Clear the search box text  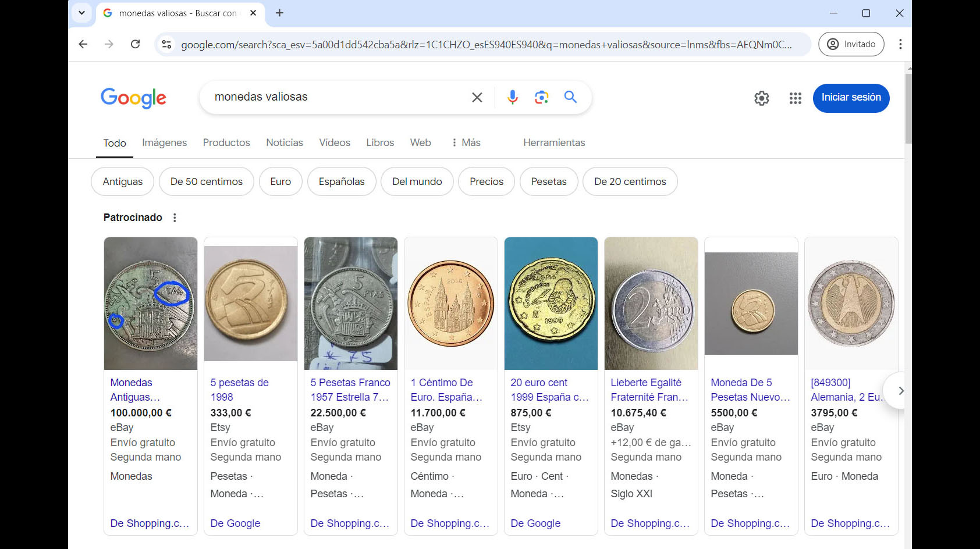(477, 97)
